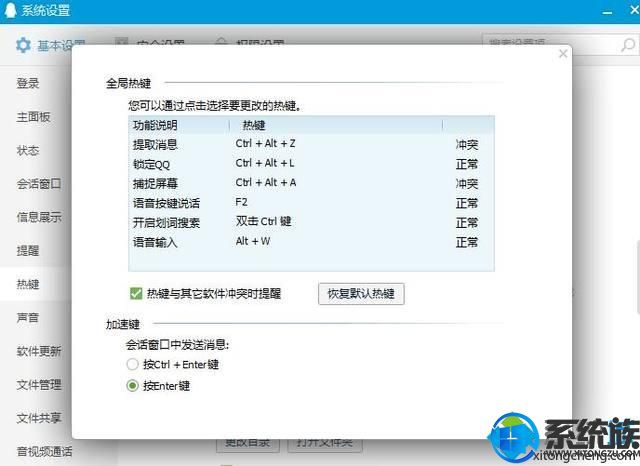This screenshot has height=466, width=640.
Task: Select the 捕捉屏幕 hotkey row
Action: (311, 184)
